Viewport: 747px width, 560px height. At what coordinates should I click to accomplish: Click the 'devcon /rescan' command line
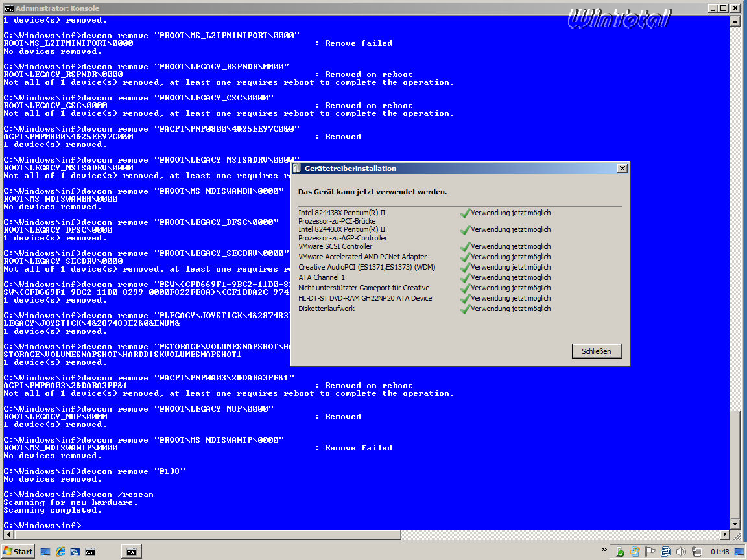coord(78,495)
